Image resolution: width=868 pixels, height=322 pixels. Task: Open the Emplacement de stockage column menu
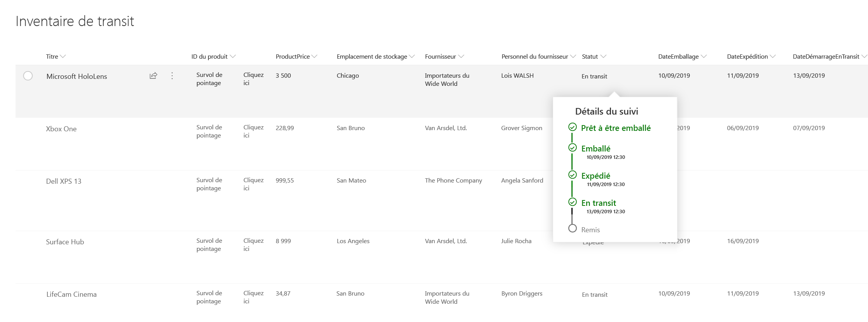pos(375,57)
